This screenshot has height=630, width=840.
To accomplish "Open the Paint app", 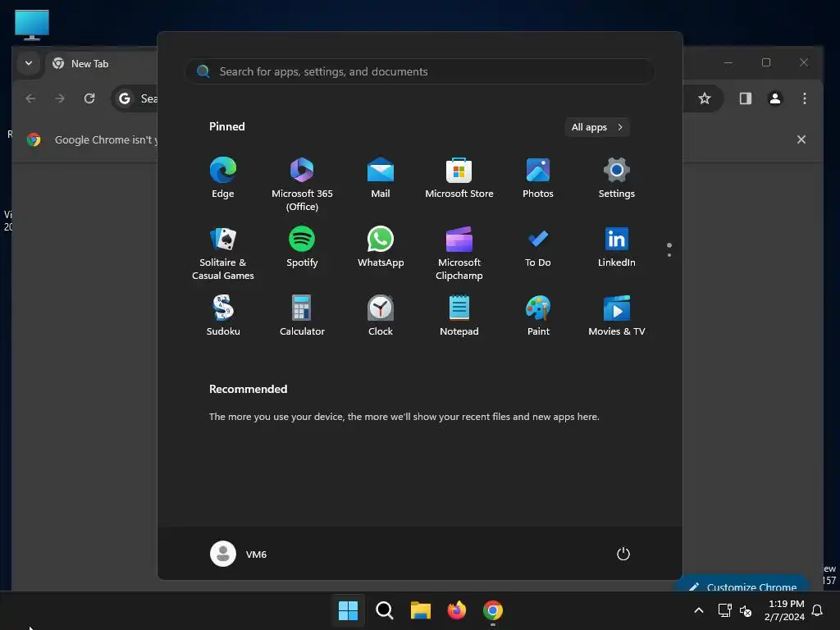I will 538,316.
